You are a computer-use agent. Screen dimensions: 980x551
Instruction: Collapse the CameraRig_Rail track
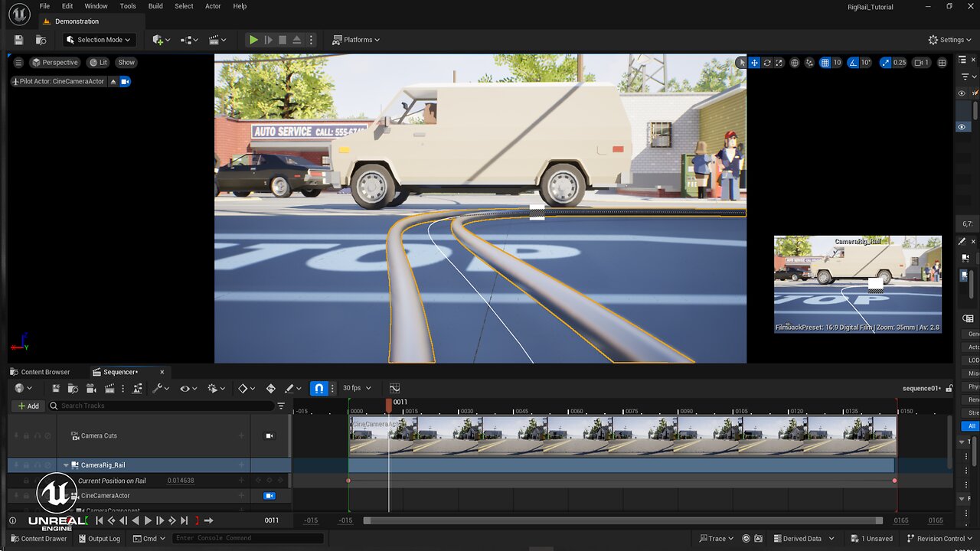(x=66, y=465)
